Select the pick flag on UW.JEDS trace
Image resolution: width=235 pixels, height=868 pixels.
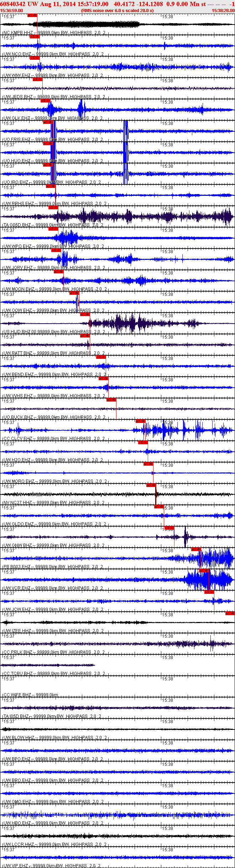[x=37, y=79]
